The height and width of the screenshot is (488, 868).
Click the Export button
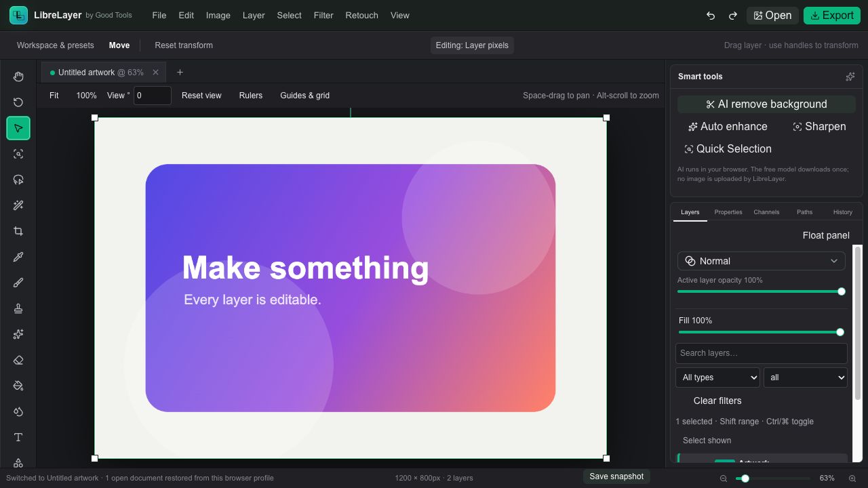pos(832,16)
